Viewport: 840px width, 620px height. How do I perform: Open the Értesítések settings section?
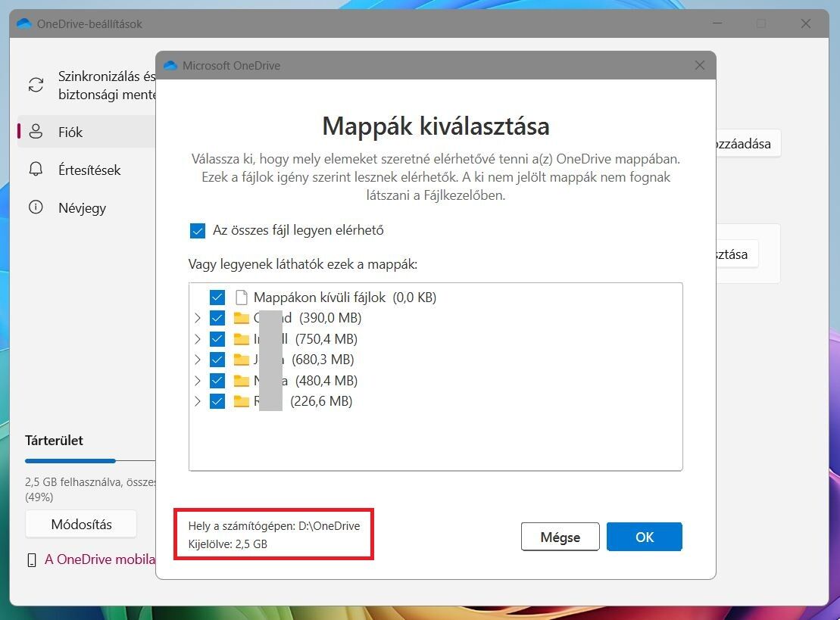tap(87, 170)
